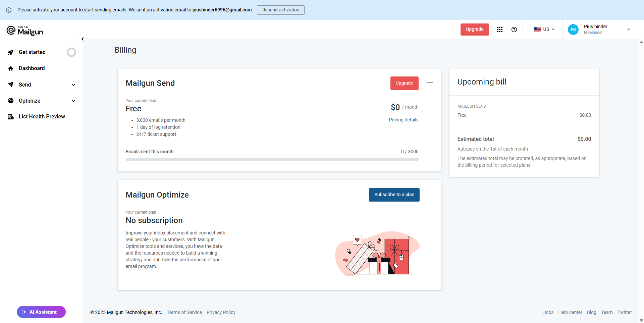Open the Team footer link
This screenshot has height=323, width=644.
[x=607, y=312]
